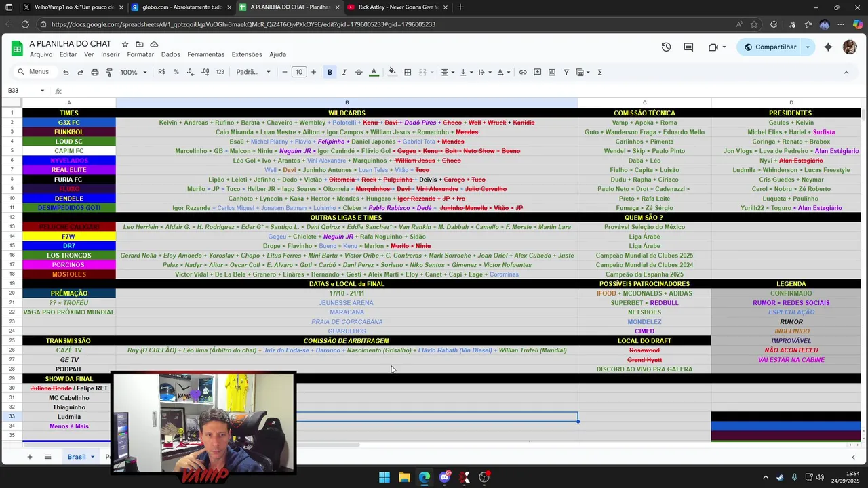868x488 pixels.
Task: Open the Menus search box
Action: 34,72
